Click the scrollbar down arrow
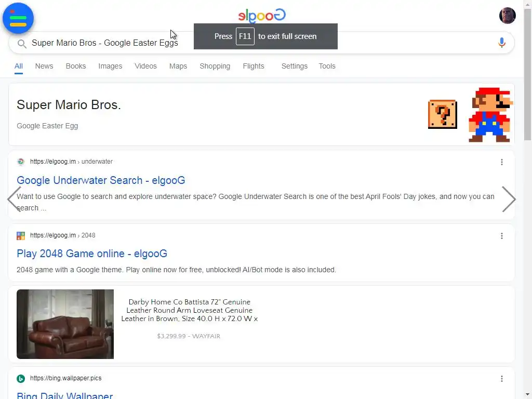Image resolution: width=532 pixels, height=399 pixels. 528,395
